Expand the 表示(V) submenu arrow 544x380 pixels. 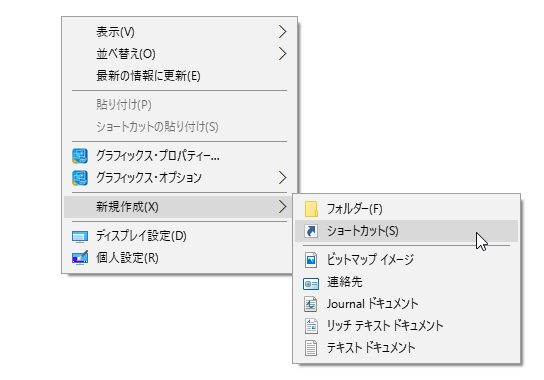tap(283, 32)
